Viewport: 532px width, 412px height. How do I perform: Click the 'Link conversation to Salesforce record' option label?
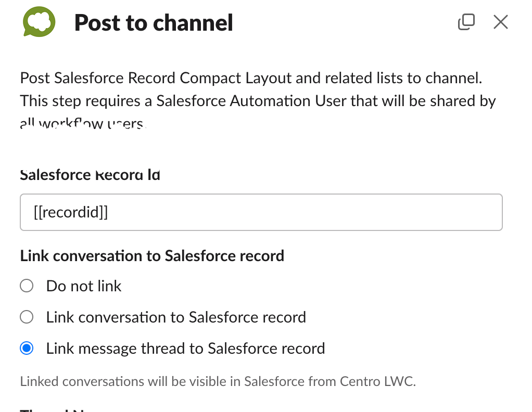pyautogui.click(x=176, y=317)
